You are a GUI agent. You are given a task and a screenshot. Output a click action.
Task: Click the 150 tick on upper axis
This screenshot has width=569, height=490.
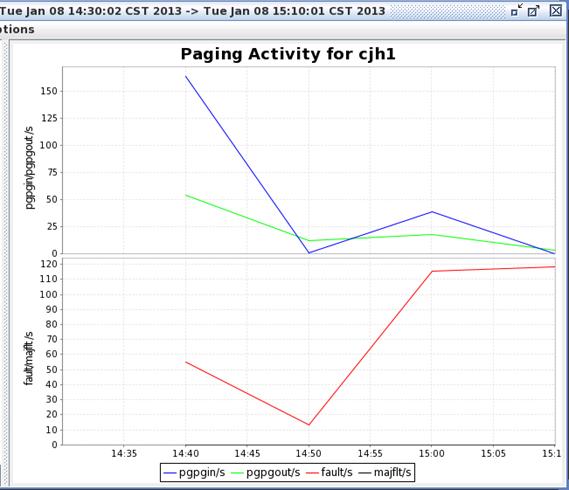[49, 91]
